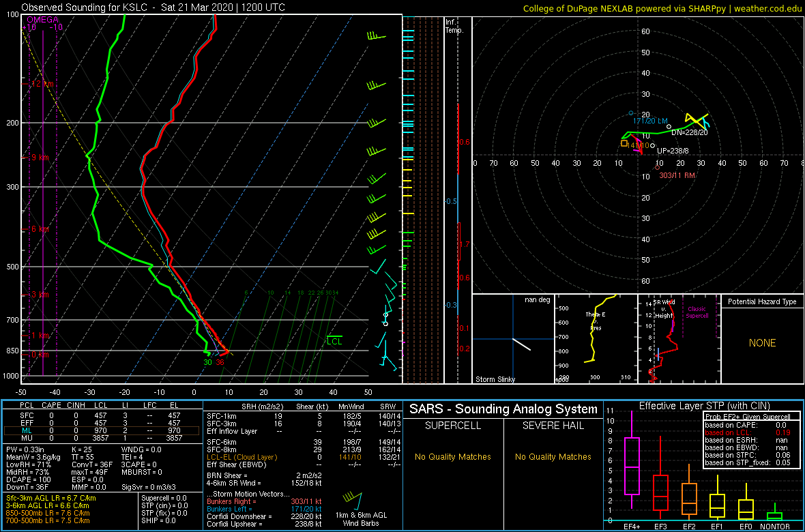
Task: Click the white UP Corfidi upshear circle
Action: tap(652, 146)
